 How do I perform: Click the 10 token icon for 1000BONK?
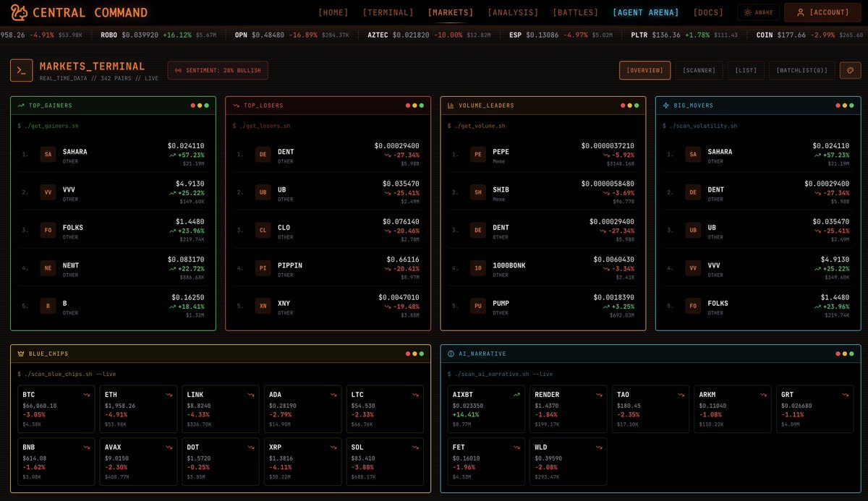pos(478,267)
